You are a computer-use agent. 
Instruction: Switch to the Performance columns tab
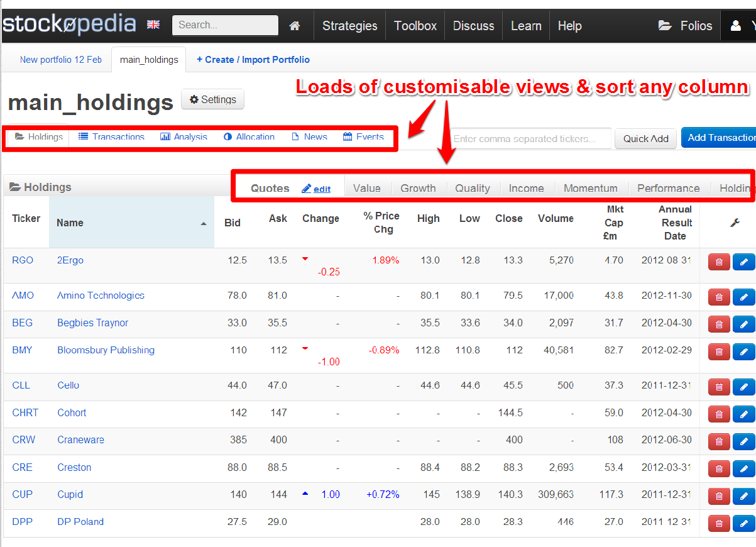pyautogui.click(x=669, y=188)
